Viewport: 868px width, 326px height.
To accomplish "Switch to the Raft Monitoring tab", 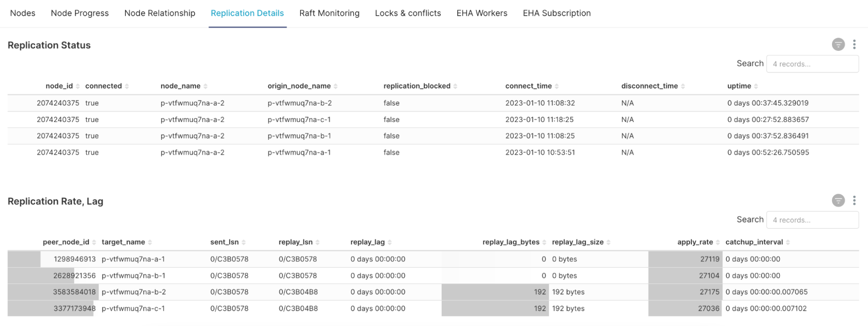I will click(x=329, y=13).
